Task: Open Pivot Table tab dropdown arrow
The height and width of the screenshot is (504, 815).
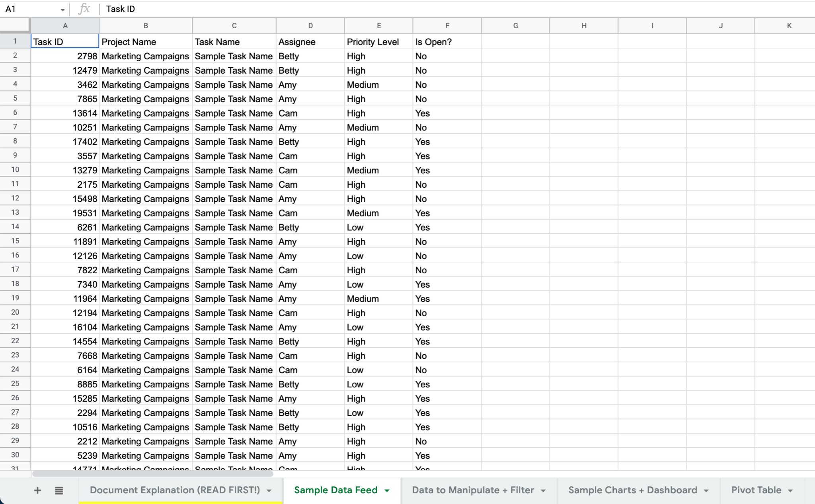Action: coord(790,490)
